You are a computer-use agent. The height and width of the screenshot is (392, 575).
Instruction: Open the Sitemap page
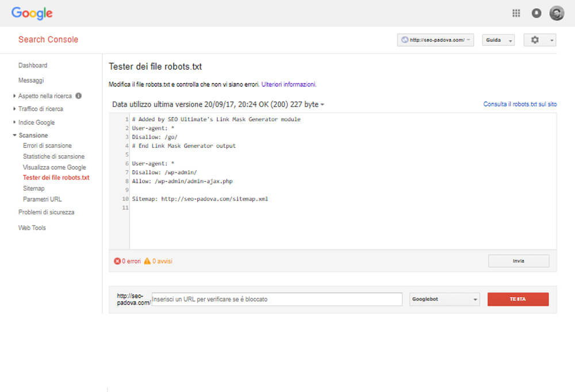[x=34, y=189]
